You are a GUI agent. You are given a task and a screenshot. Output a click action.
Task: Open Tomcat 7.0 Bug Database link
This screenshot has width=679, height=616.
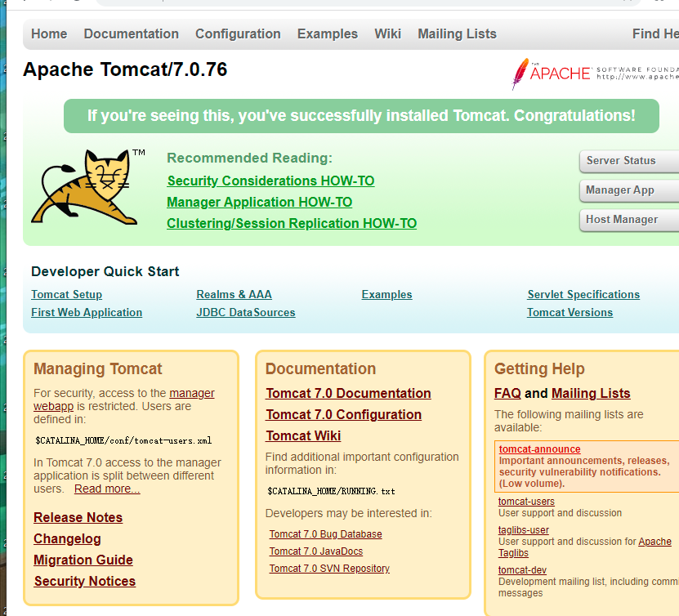(326, 534)
